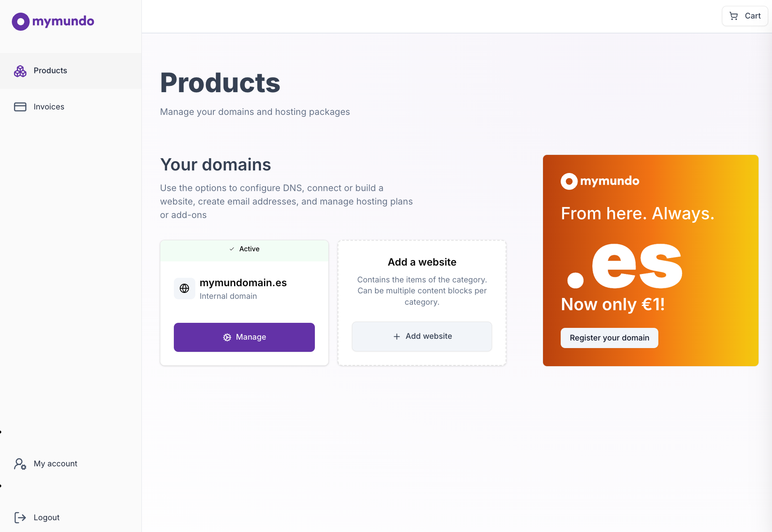Click the globe icon next to mymundomain.es
This screenshot has width=772, height=532.
(x=184, y=288)
